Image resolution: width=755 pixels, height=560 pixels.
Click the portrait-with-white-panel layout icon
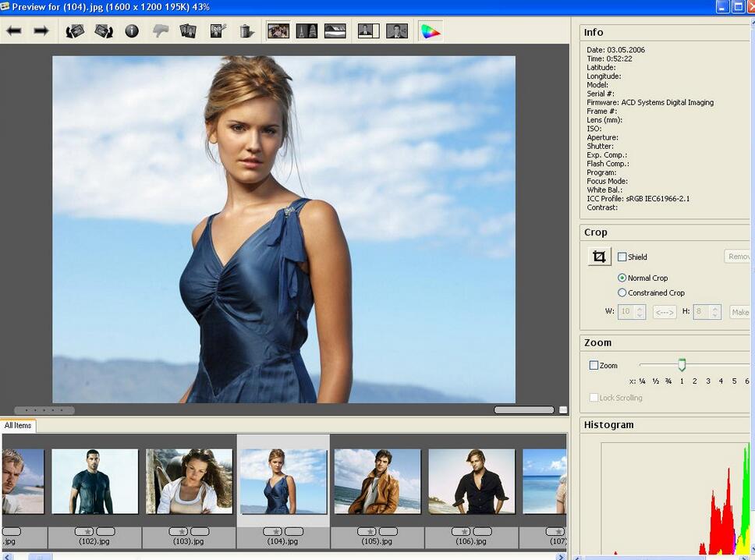369,31
